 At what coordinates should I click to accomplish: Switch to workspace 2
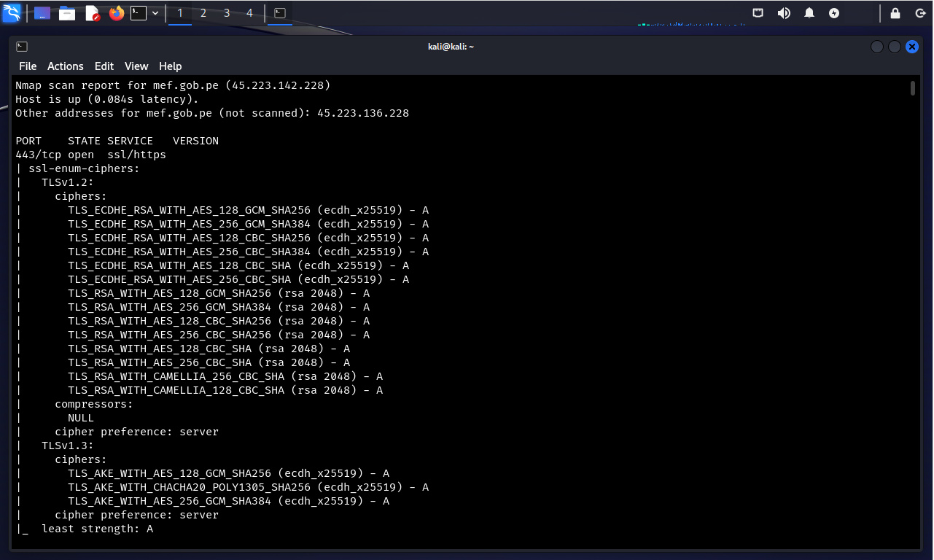tap(203, 13)
